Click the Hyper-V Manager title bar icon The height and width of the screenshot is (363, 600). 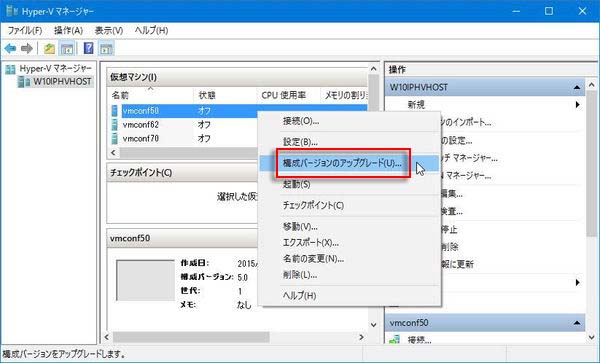tap(11, 11)
